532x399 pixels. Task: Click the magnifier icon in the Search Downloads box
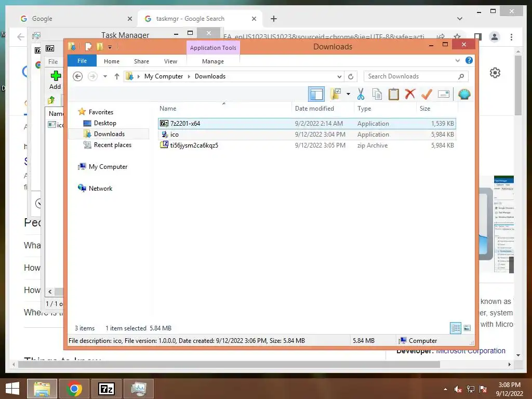tap(461, 76)
